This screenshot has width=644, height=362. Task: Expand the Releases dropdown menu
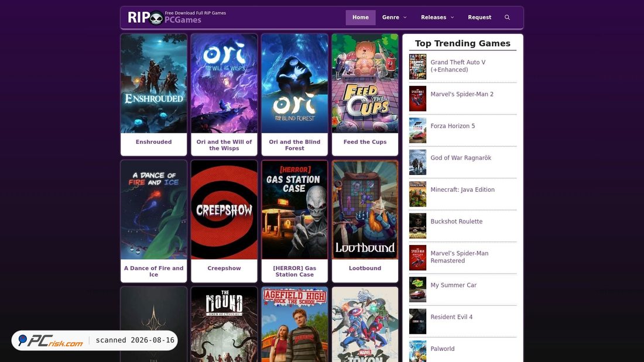(437, 17)
